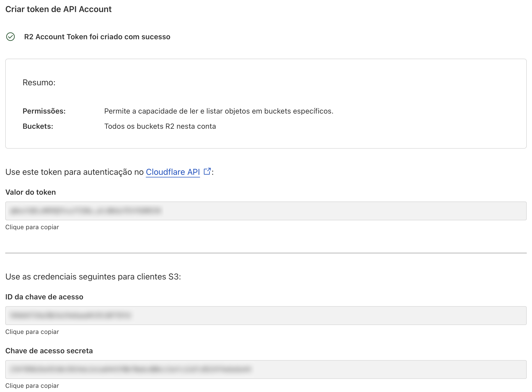This screenshot has width=532, height=392.
Task: Click 'Clique para copiar' under ID da chave de acesso
Action: 32,332
